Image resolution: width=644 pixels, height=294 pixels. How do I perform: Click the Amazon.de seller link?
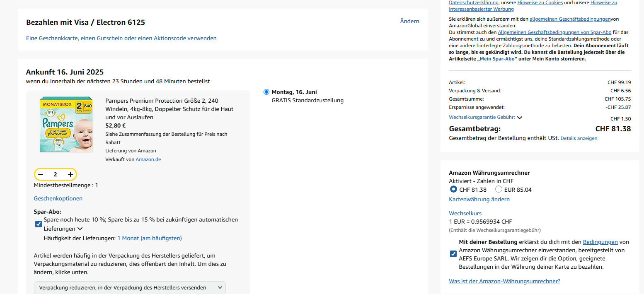148,159
